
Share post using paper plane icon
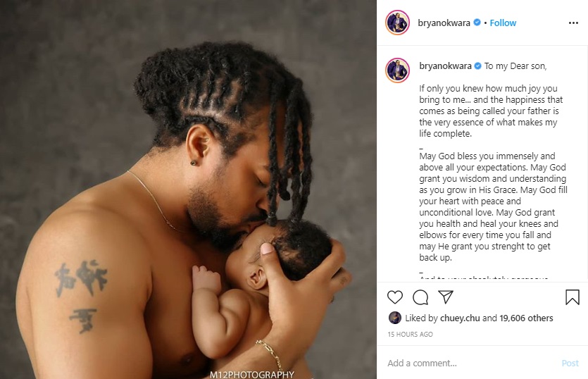pos(446,297)
